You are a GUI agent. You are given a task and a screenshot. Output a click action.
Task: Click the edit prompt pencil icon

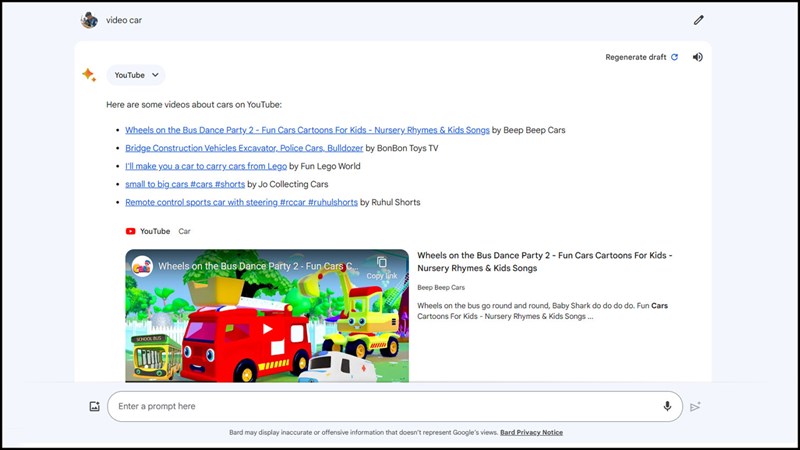(x=698, y=20)
